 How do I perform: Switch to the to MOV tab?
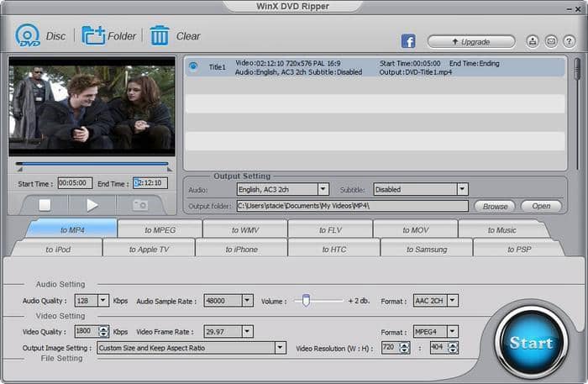click(416, 229)
